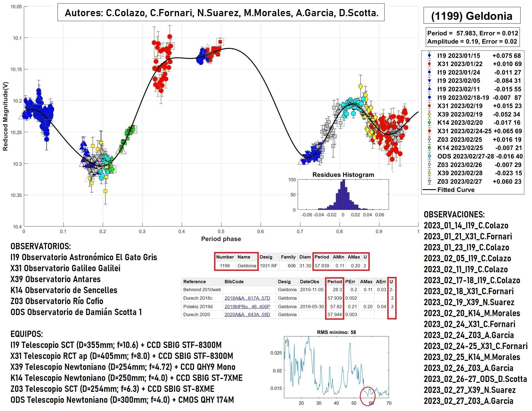Click the period value 57.944 cell
The width and height of the screenshot is (532, 411).
[x=335, y=315]
